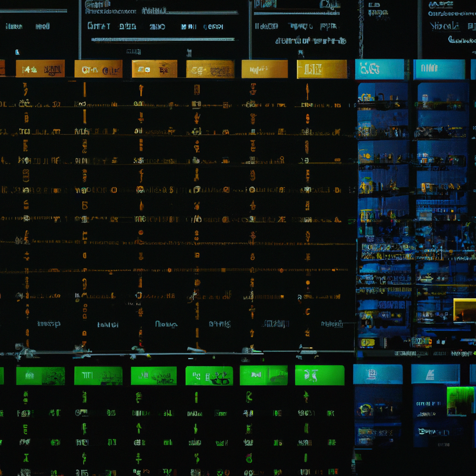
Task: Select the first green header tile
Action: click(x=40, y=376)
